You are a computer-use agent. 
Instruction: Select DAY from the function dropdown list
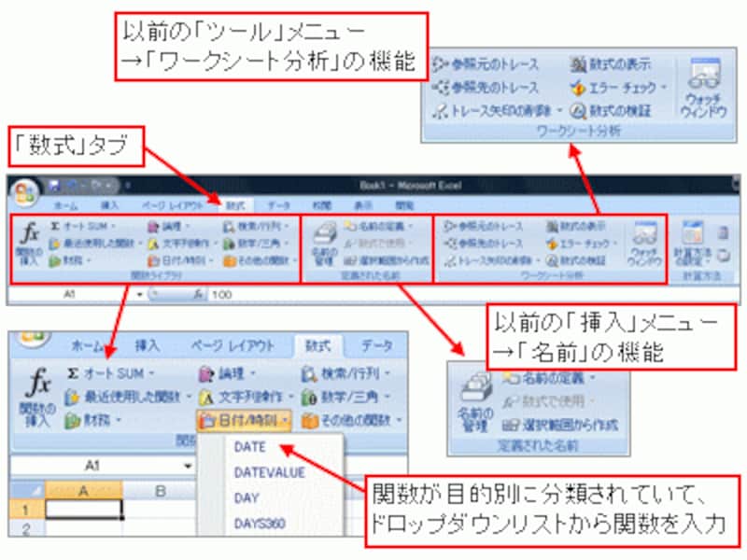(x=247, y=498)
